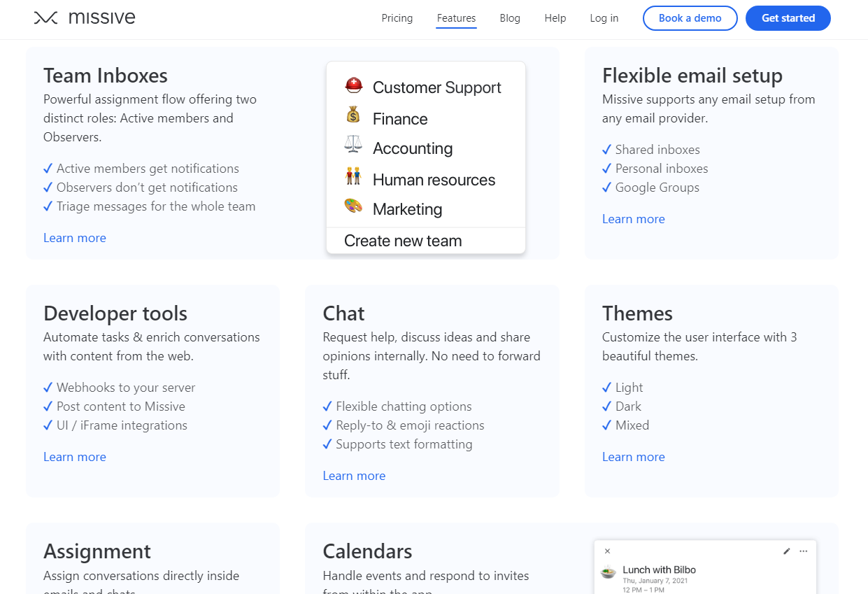The width and height of the screenshot is (868, 594).
Task: Open the three-dot menu on event card
Action: (804, 551)
